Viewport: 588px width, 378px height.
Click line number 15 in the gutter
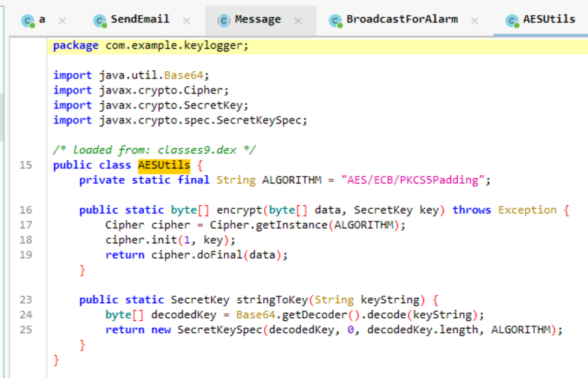point(26,165)
